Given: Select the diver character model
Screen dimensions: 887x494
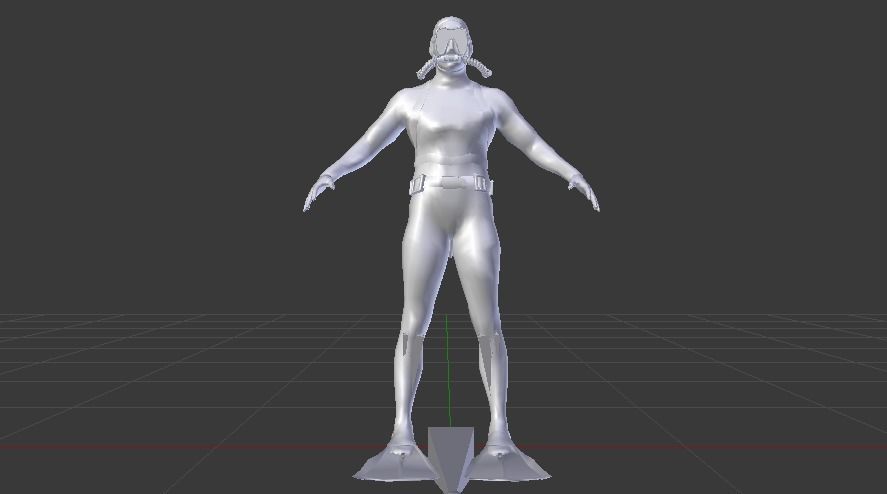Looking at the screenshot, I should [x=451, y=249].
